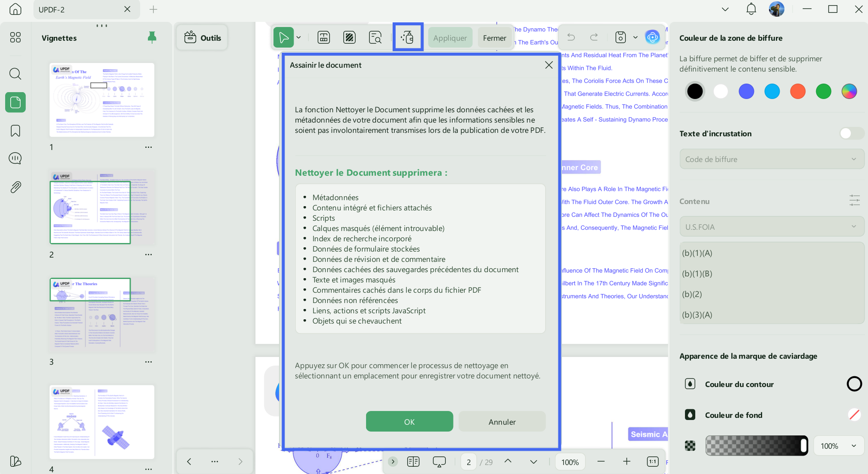The width and height of the screenshot is (868, 474).
Task: Pick the black redaction color
Action: pyautogui.click(x=695, y=91)
